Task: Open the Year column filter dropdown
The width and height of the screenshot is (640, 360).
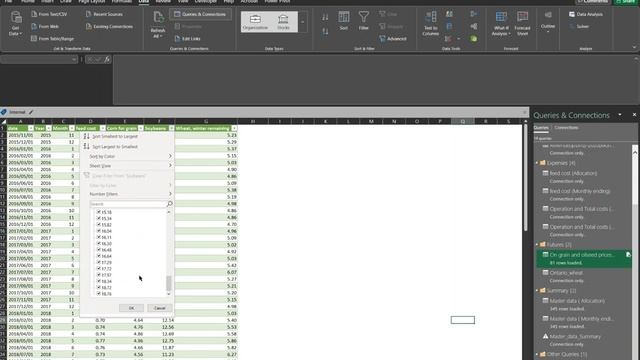Action: point(49,128)
